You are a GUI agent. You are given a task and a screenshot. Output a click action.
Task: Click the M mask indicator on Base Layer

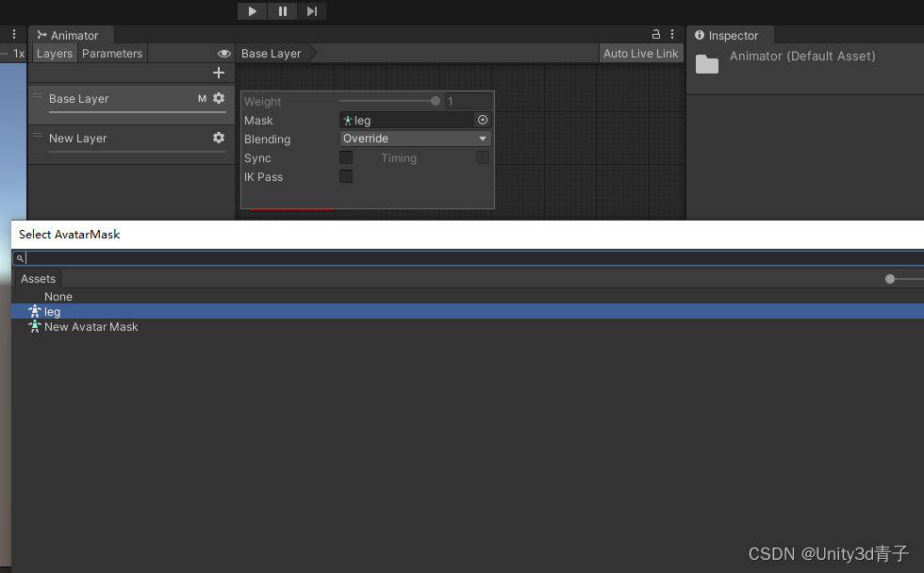pyautogui.click(x=202, y=98)
